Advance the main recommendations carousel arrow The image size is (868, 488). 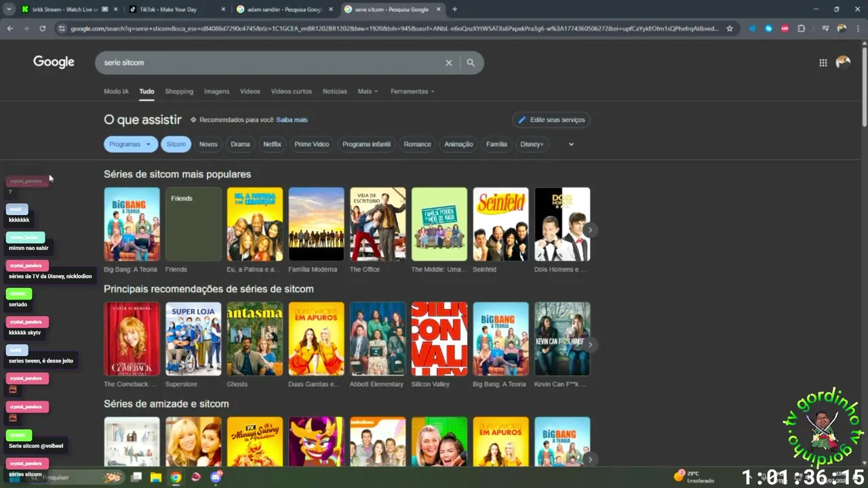[x=590, y=345]
